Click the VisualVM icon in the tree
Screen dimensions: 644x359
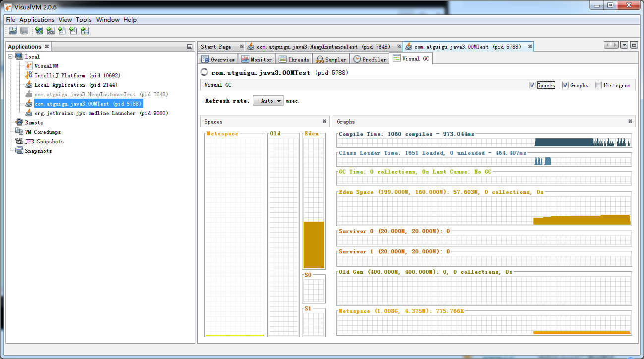(29, 66)
